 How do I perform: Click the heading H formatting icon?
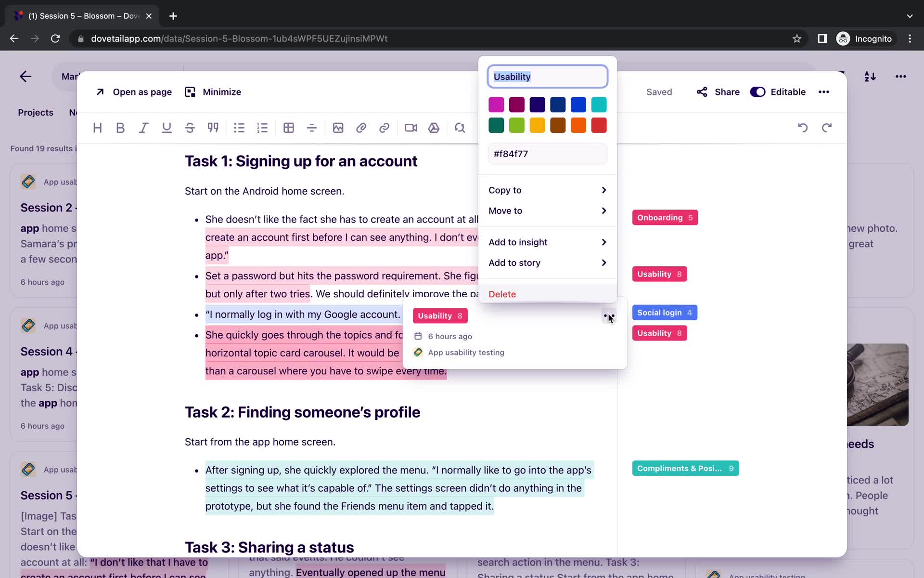coord(97,127)
